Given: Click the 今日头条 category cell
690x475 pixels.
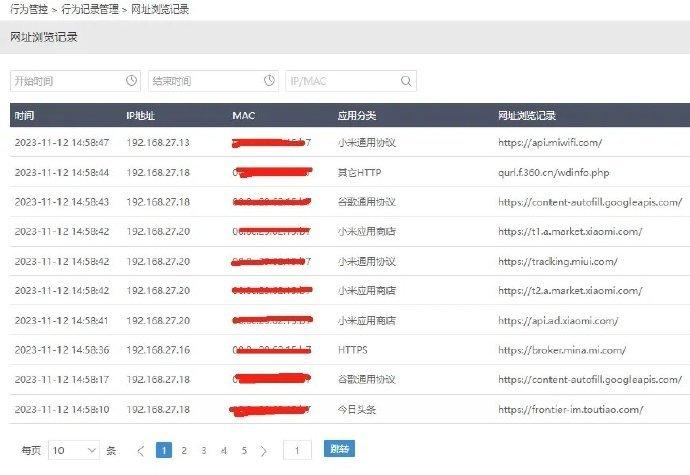Looking at the screenshot, I should (357, 409).
